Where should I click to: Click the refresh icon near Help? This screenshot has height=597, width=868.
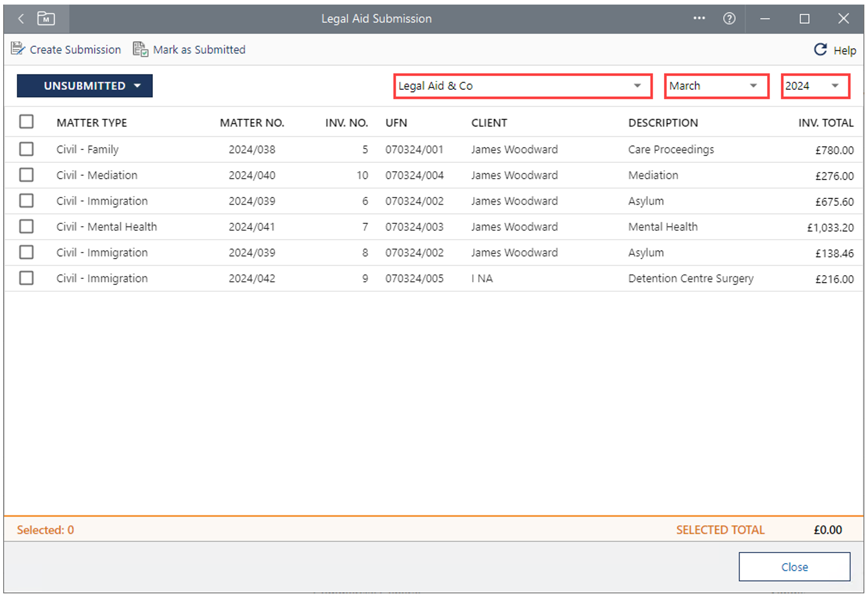click(820, 50)
